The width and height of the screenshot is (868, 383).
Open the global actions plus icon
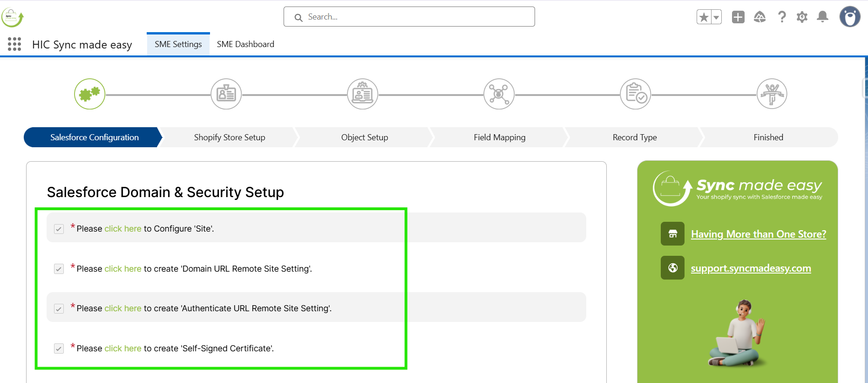pyautogui.click(x=738, y=17)
